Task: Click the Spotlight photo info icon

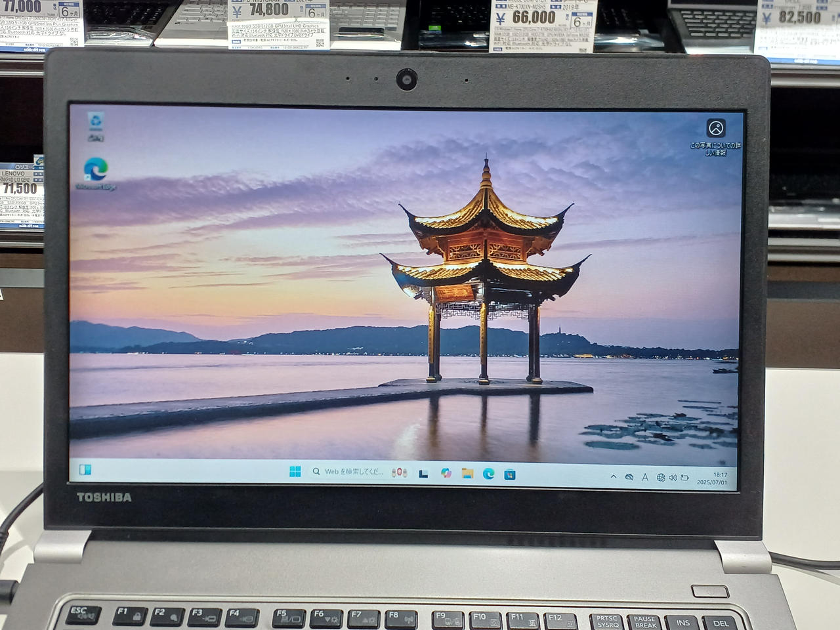Action: [x=715, y=128]
